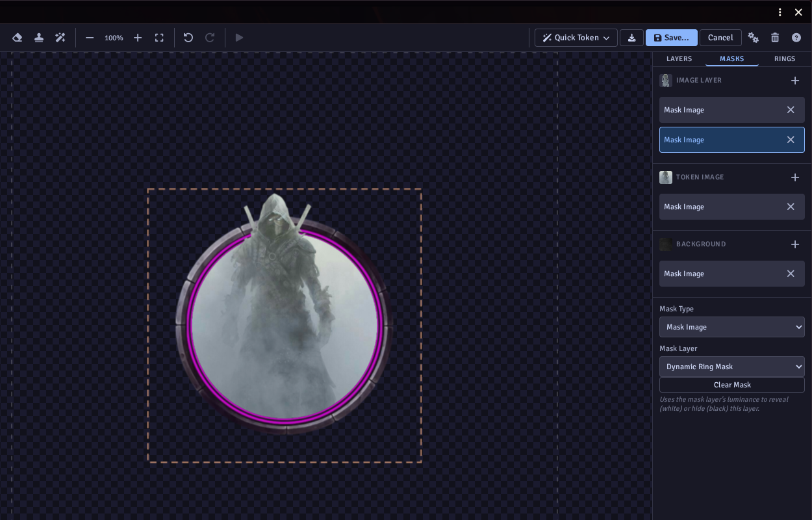Screen dimensions: 812x520
Task: Remove the highlighted Mask Image entry
Action: click(791, 140)
